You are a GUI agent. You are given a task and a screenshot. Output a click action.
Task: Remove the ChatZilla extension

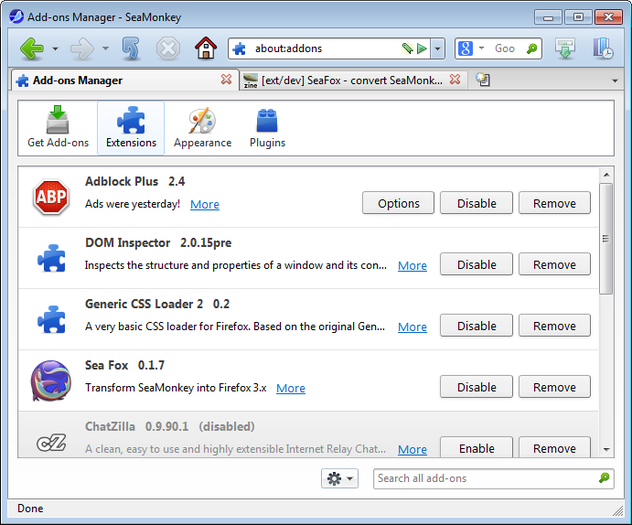click(x=555, y=448)
